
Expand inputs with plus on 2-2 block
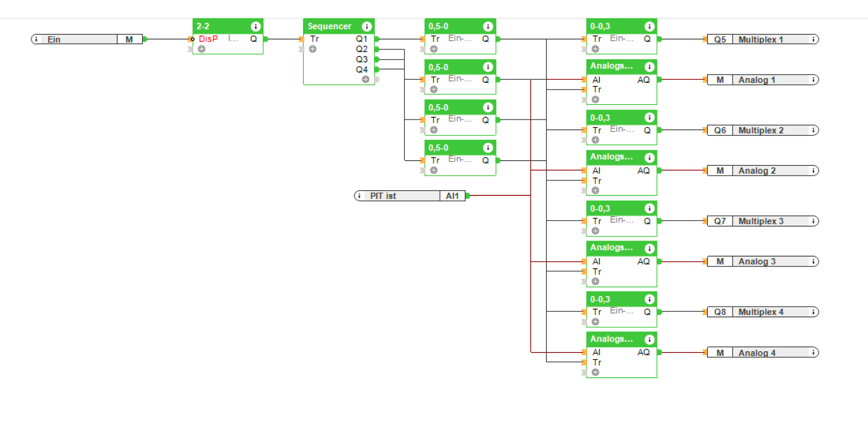tap(201, 49)
